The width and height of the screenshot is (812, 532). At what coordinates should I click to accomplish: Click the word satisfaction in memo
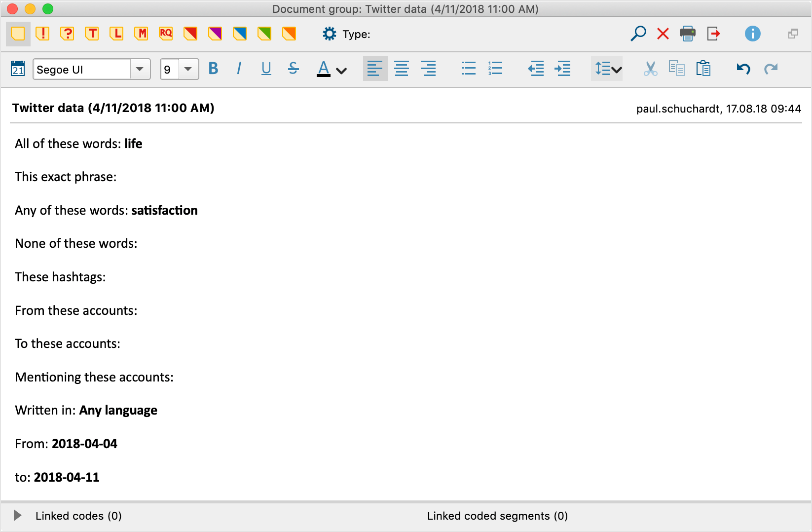(164, 210)
